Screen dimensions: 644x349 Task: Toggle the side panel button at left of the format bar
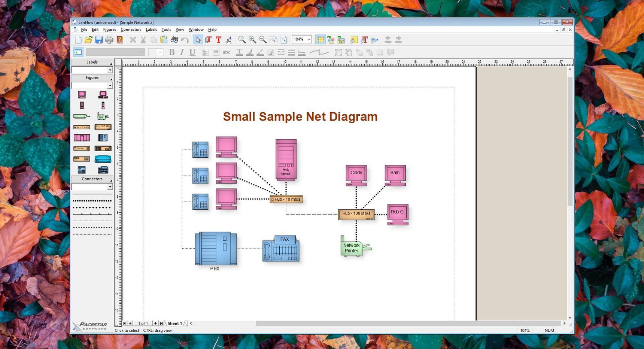tap(78, 52)
